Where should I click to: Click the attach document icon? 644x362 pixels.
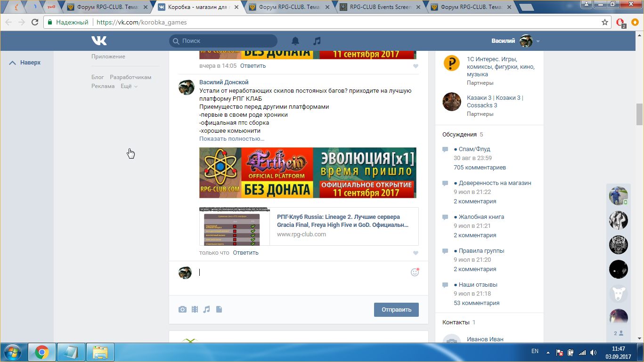point(219,309)
